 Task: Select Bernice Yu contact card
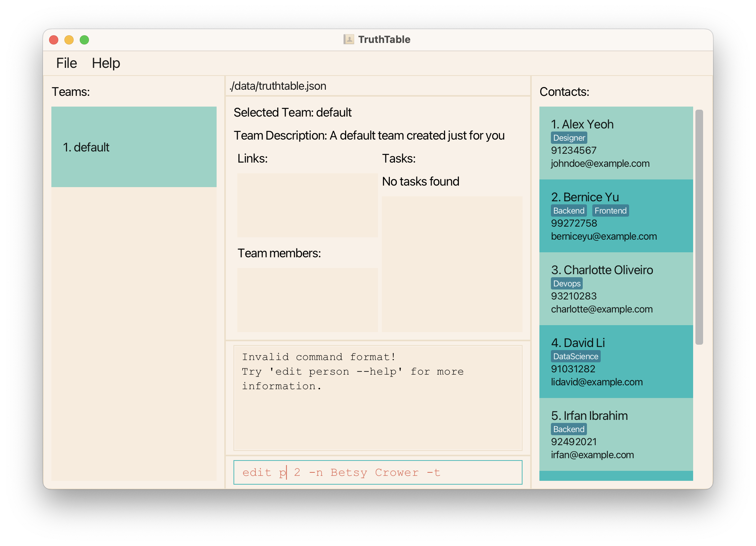(616, 216)
